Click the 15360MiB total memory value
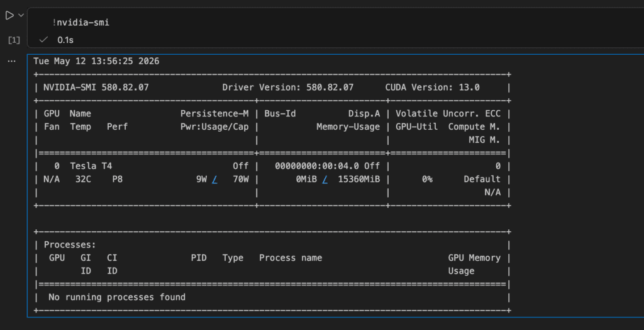This screenshot has width=644, height=330. pyautogui.click(x=359, y=179)
